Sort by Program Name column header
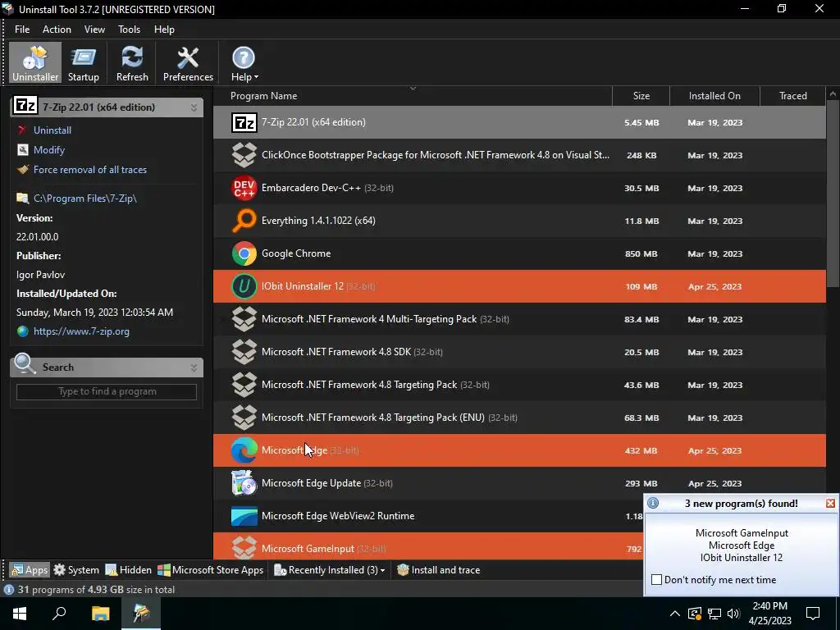Screen dimensions: 840x630 click(x=413, y=96)
